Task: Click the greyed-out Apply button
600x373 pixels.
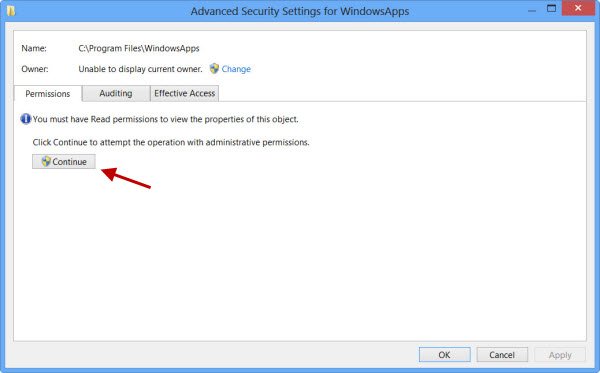Action: click(560, 355)
